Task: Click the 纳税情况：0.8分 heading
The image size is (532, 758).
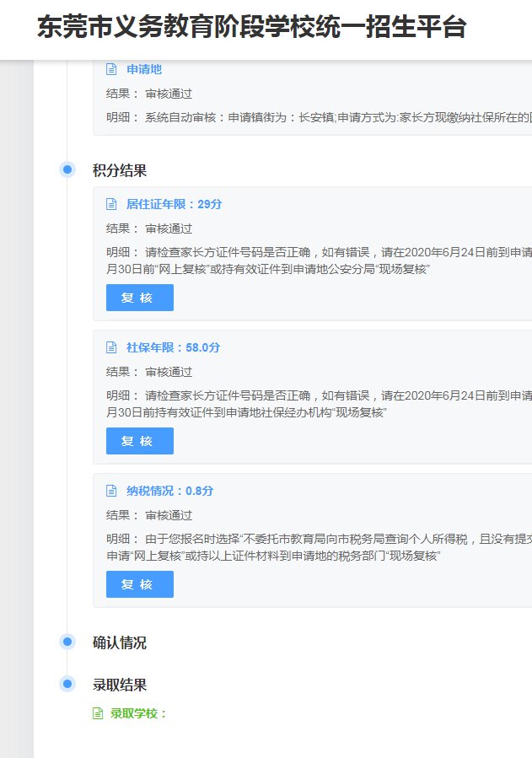Action: (169, 491)
